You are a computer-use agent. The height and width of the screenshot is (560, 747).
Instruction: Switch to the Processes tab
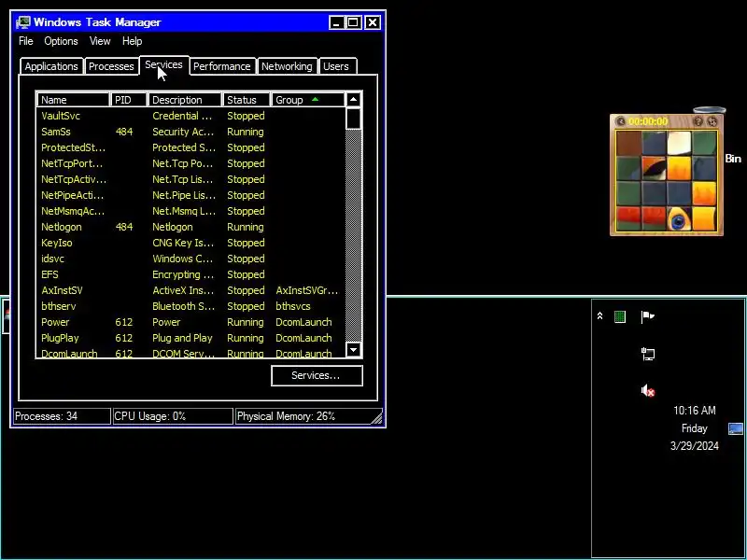111,66
